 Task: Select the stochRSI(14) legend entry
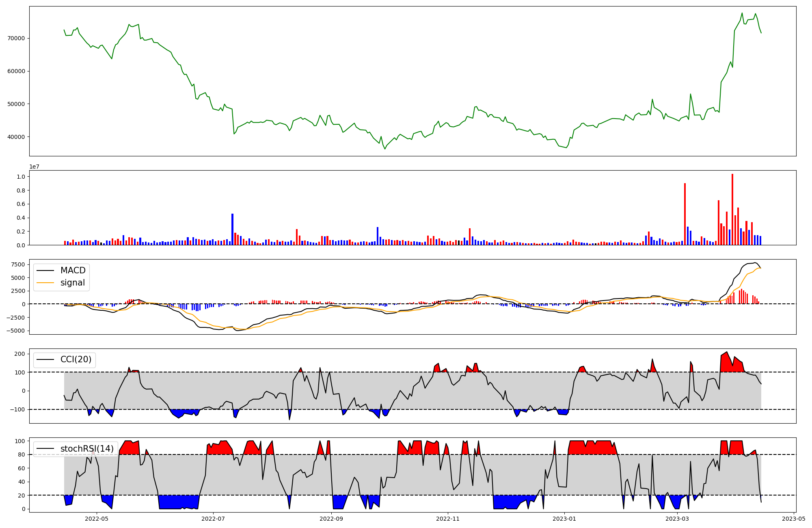click(87, 449)
